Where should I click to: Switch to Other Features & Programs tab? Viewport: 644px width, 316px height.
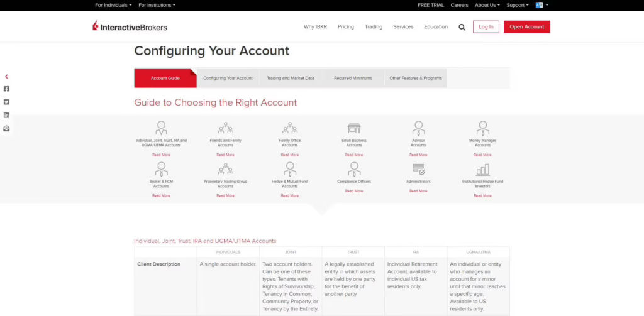coord(416,78)
